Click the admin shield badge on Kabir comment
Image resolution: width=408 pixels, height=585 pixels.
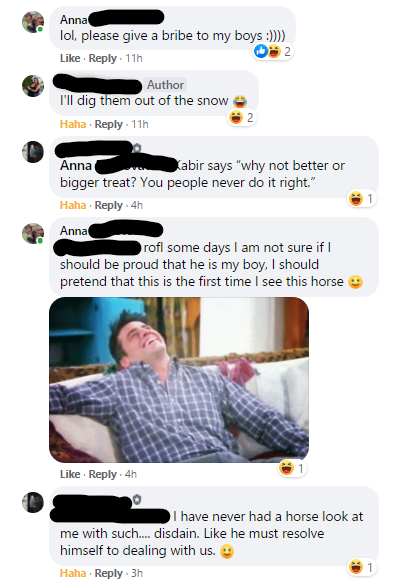[137, 148]
